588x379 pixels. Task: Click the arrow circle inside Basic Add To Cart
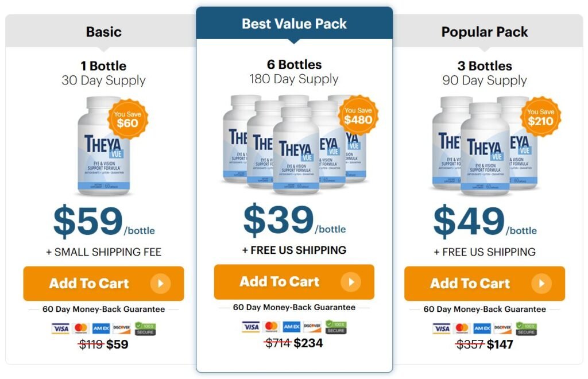point(161,283)
